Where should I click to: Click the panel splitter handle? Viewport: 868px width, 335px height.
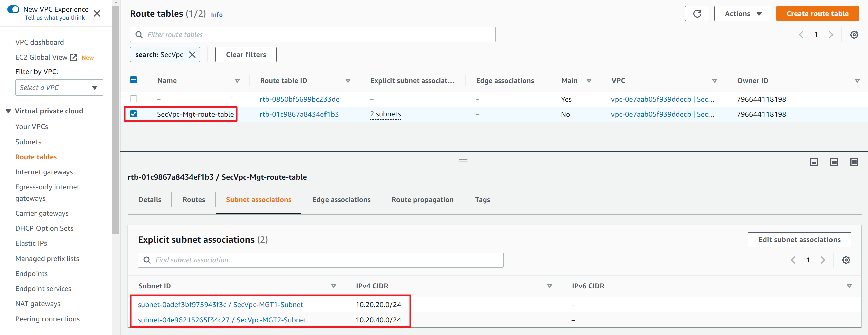(463, 161)
